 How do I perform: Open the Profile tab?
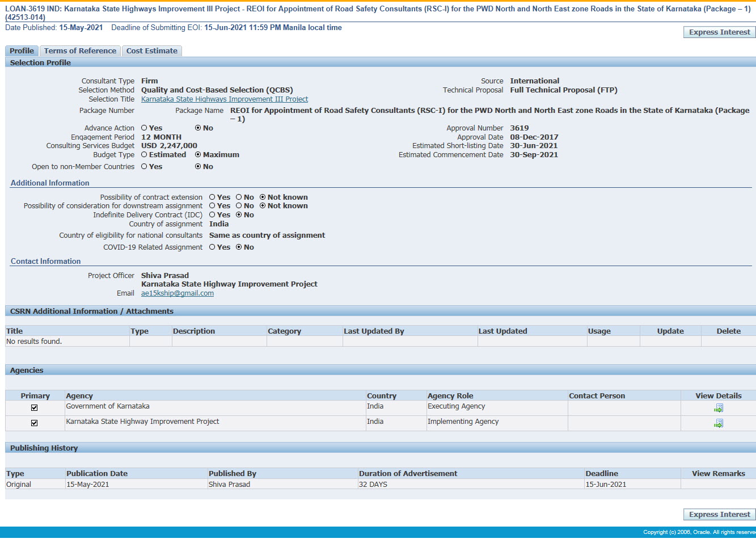[22, 51]
